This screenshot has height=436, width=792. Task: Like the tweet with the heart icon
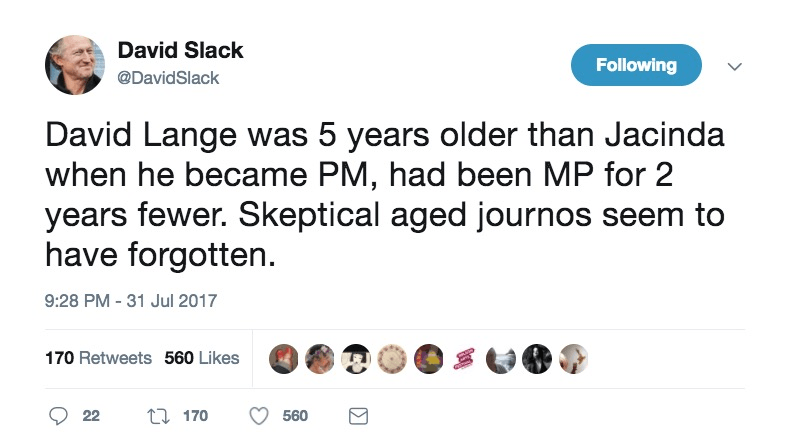click(261, 415)
